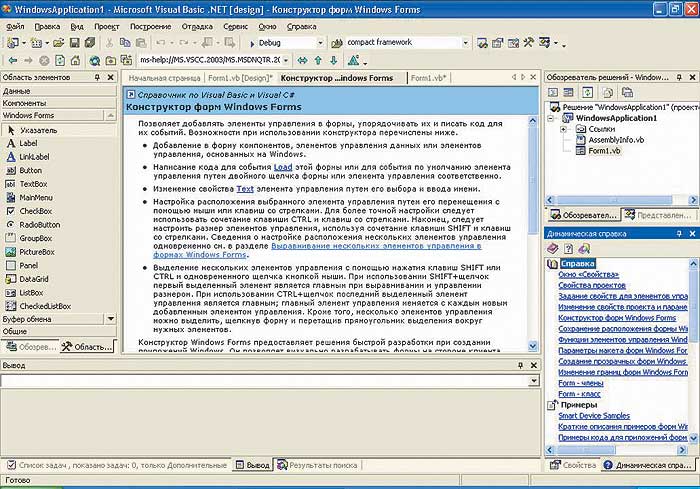Open the Отладка menu
The image size is (700, 489).
pos(197,27)
